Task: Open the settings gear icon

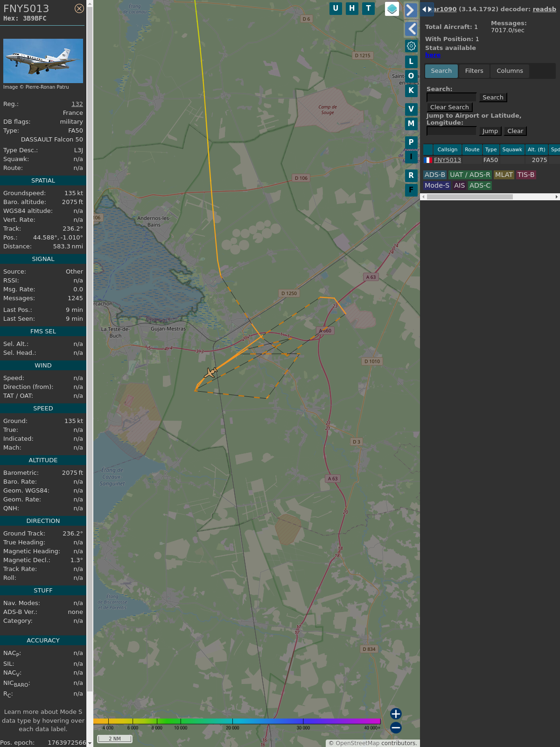Action: [411, 46]
